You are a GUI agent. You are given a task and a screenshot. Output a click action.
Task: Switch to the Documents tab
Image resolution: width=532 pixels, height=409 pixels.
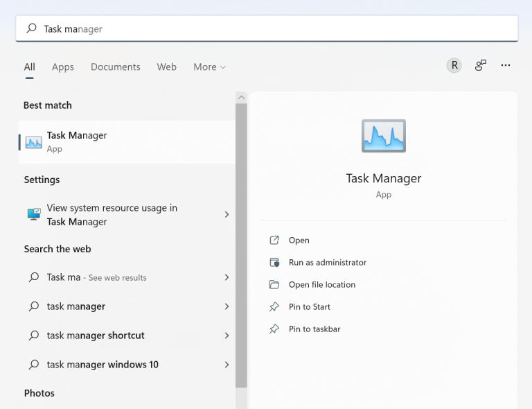(x=116, y=67)
